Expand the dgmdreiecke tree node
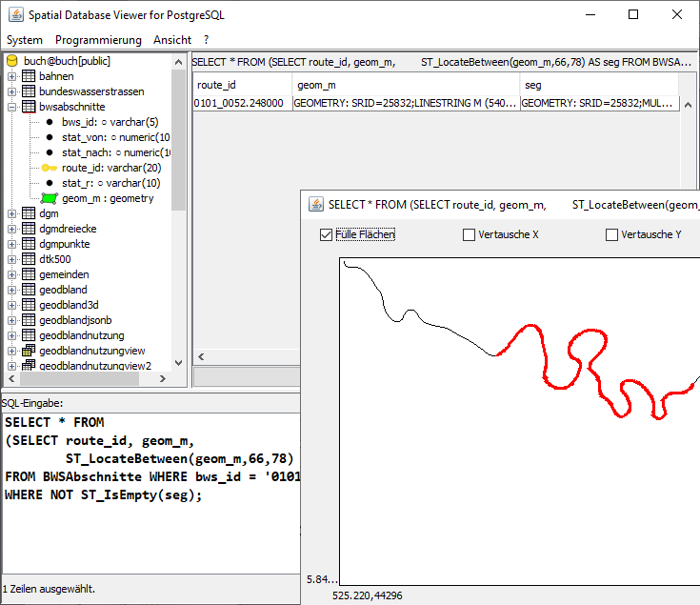The width and height of the screenshot is (700, 605). (x=12, y=229)
